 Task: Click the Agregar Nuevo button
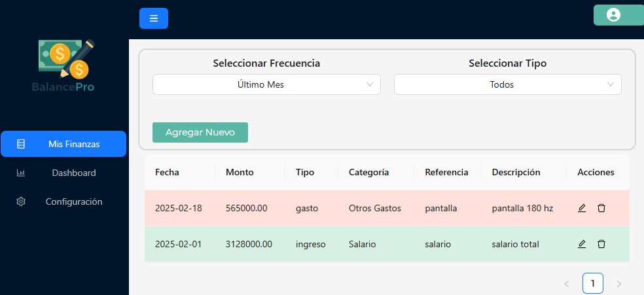pos(200,133)
